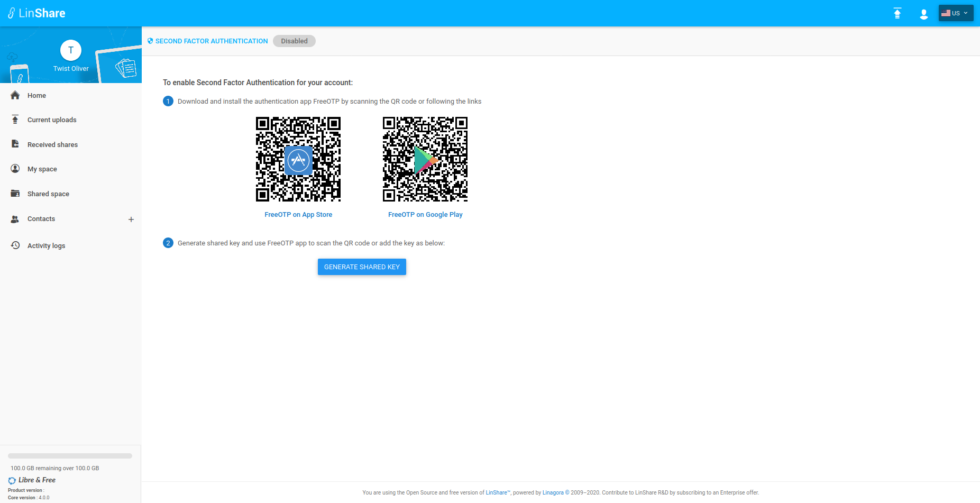Click the Shared space folder icon

click(x=15, y=194)
